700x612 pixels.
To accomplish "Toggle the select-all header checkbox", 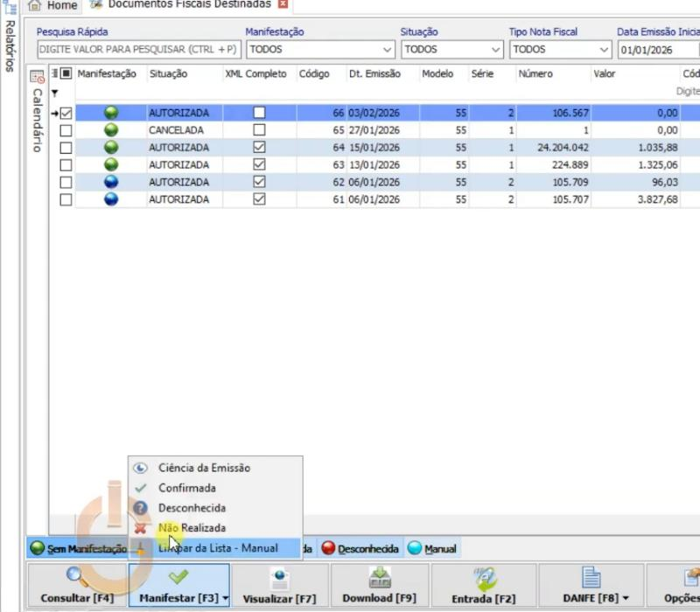I will [x=66, y=73].
